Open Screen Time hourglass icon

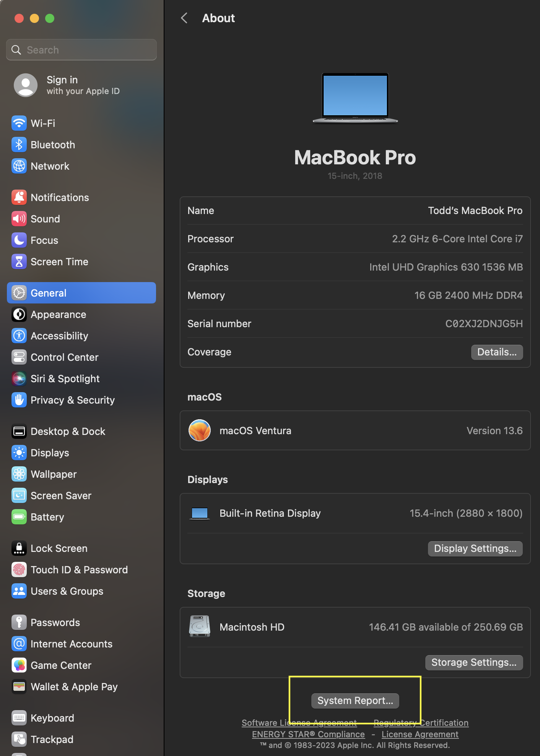(x=19, y=261)
